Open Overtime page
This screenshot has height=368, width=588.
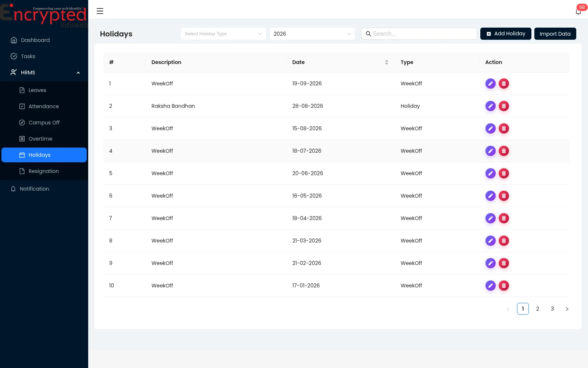click(x=44, y=139)
